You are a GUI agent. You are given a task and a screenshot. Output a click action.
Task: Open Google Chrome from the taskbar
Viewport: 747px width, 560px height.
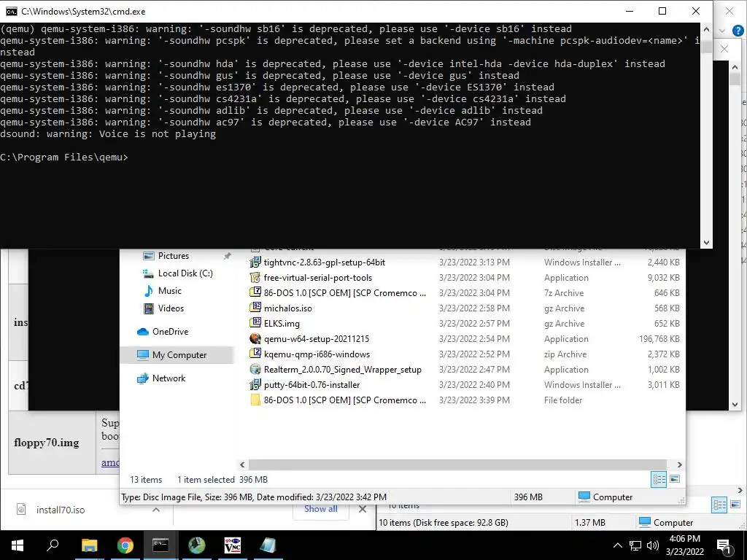point(125,545)
